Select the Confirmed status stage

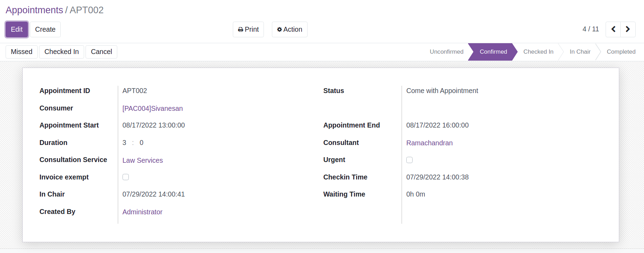493,52
